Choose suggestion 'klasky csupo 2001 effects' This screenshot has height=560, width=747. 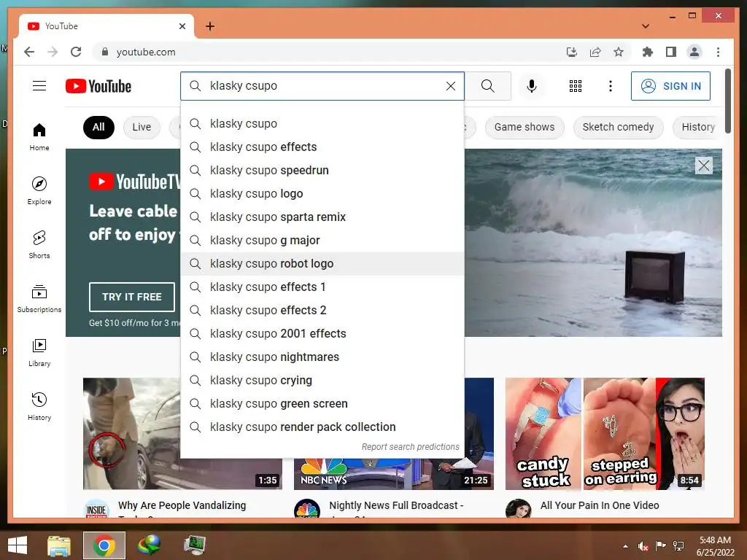[322, 334]
